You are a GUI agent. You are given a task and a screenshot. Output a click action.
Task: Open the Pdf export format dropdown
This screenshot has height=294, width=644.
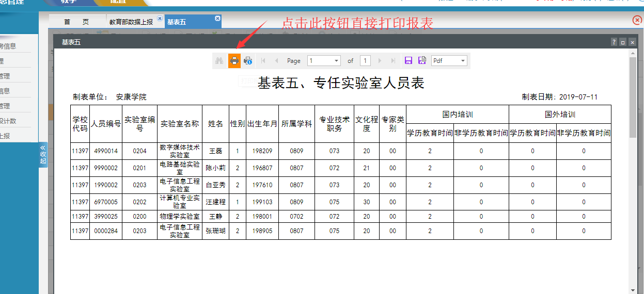pyautogui.click(x=462, y=61)
